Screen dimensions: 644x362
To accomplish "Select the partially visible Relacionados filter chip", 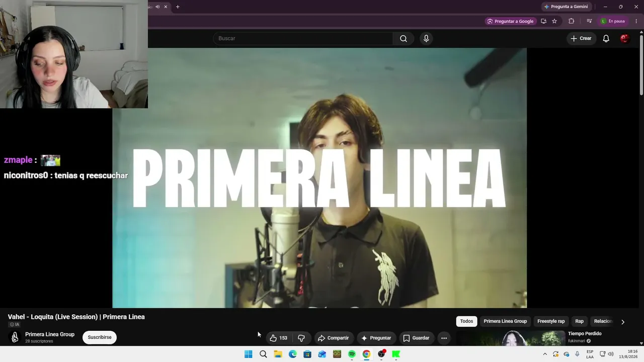I will click(603, 321).
